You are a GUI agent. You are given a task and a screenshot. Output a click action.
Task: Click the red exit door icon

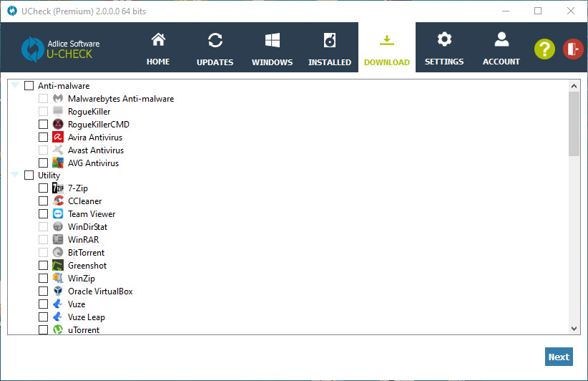573,49
